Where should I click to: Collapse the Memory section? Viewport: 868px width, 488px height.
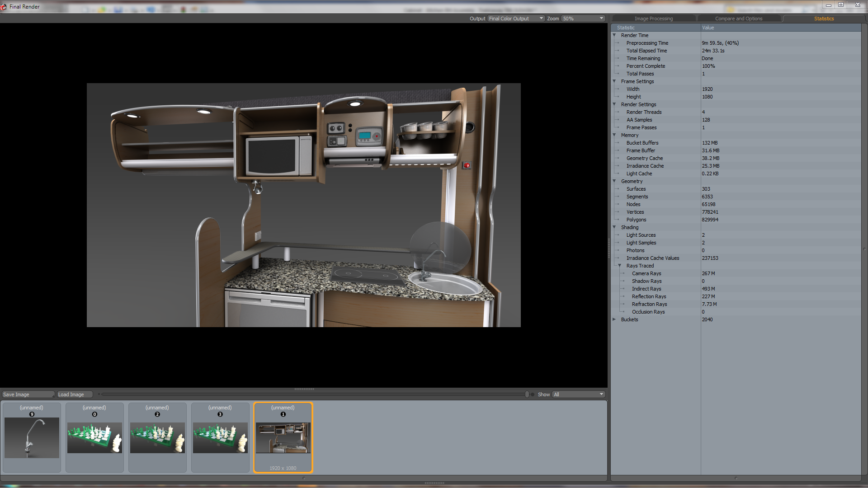[614, 135]
